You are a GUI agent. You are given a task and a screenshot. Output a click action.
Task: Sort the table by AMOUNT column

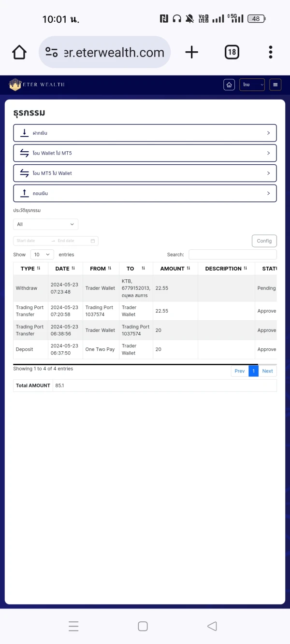(175, 269)
